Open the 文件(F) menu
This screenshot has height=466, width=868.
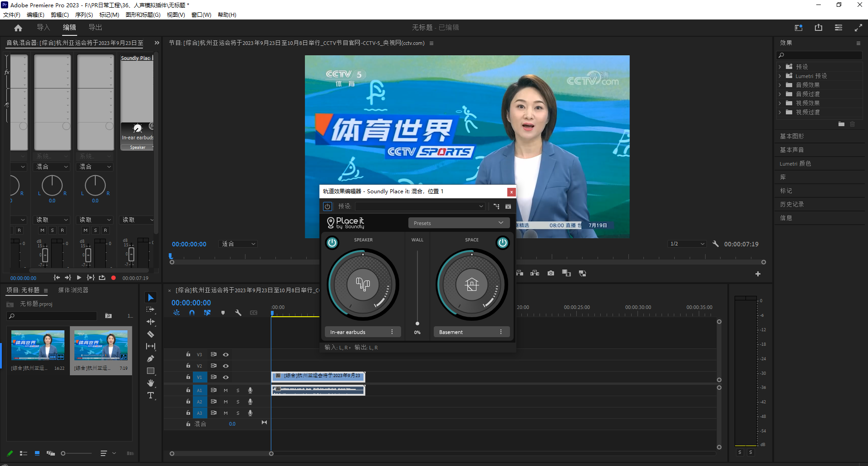pos(12,15)
